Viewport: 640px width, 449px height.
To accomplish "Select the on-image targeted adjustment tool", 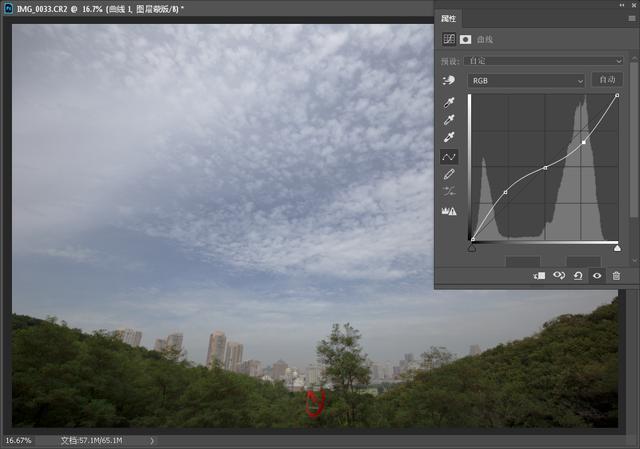I will pos(449,80).
